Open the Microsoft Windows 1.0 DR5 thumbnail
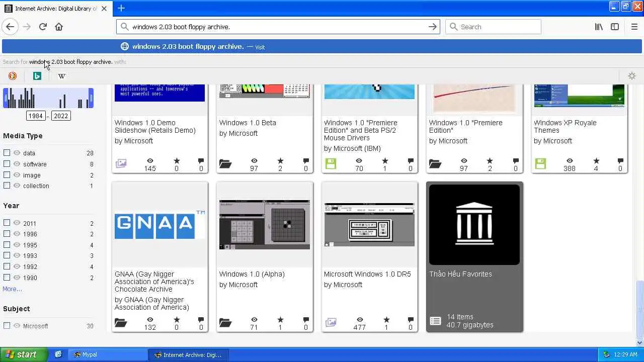The width and height of the screenshot is (644, 362). click(369, 224)
